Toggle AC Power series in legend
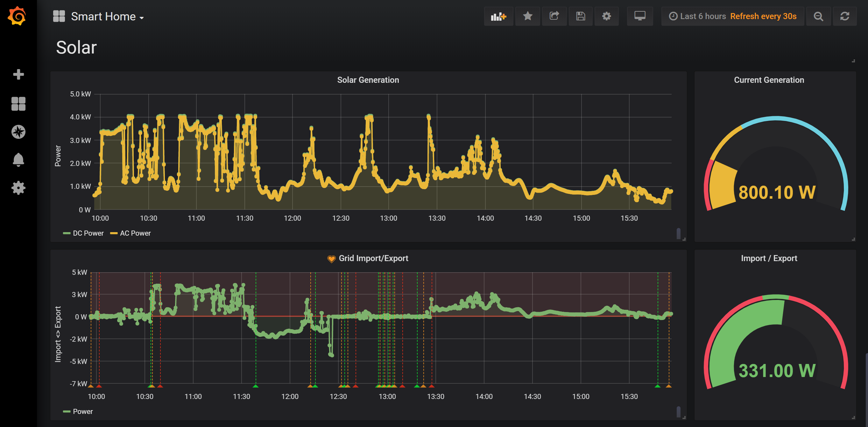This screenshot has height=427, width=868. (x=135, y=233)
